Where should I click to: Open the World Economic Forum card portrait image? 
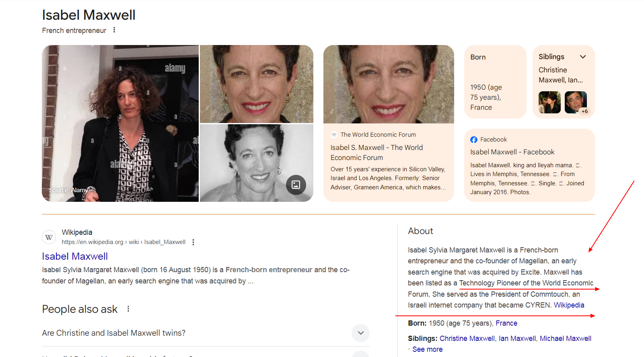tap(389, 84)
